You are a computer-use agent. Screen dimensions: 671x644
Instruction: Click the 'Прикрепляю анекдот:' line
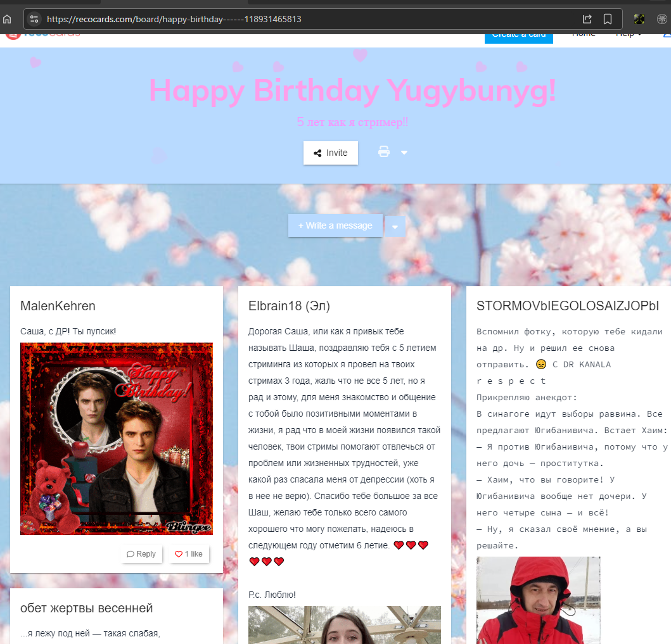pos(527,398)
